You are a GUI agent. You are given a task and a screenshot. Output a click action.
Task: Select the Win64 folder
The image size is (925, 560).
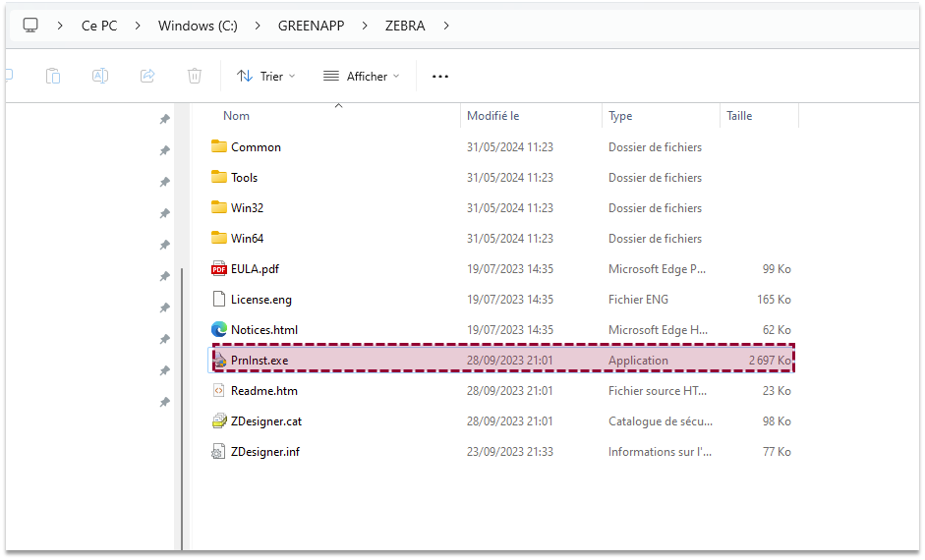tap(247, 239)
